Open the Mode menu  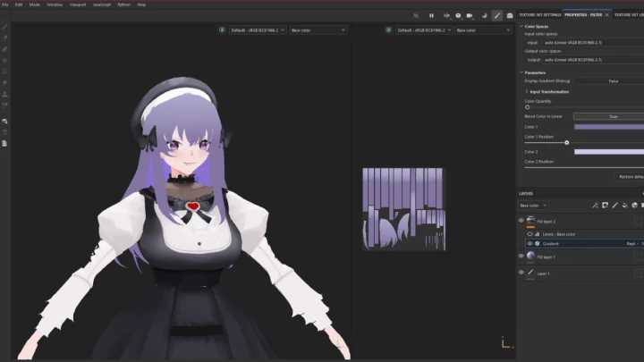pos(35,4)
